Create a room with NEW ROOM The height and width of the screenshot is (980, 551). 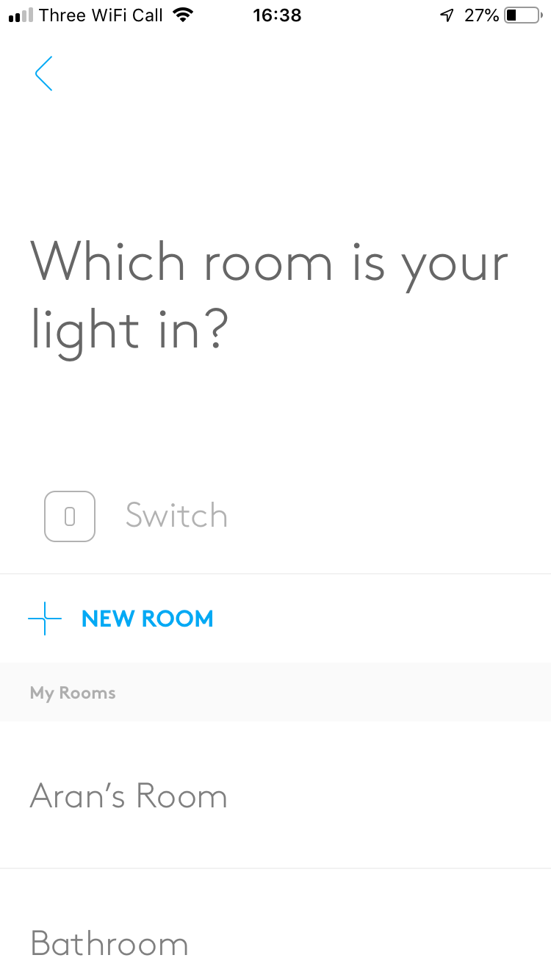point(147,619)
